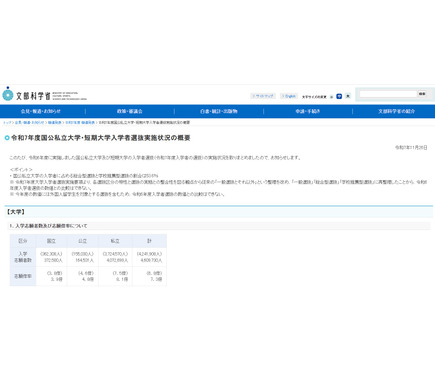Click the 私立 column header

click(x=115, y=241)
